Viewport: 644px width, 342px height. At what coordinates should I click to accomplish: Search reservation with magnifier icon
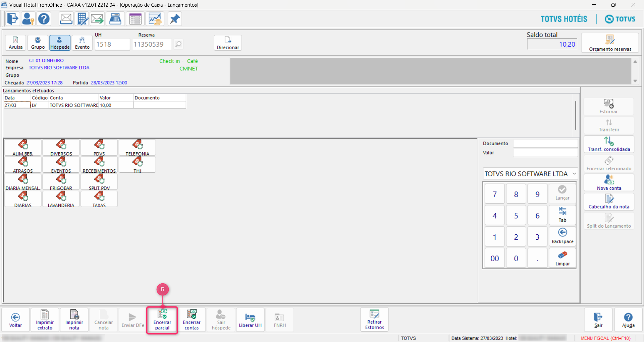pos(178,44)
